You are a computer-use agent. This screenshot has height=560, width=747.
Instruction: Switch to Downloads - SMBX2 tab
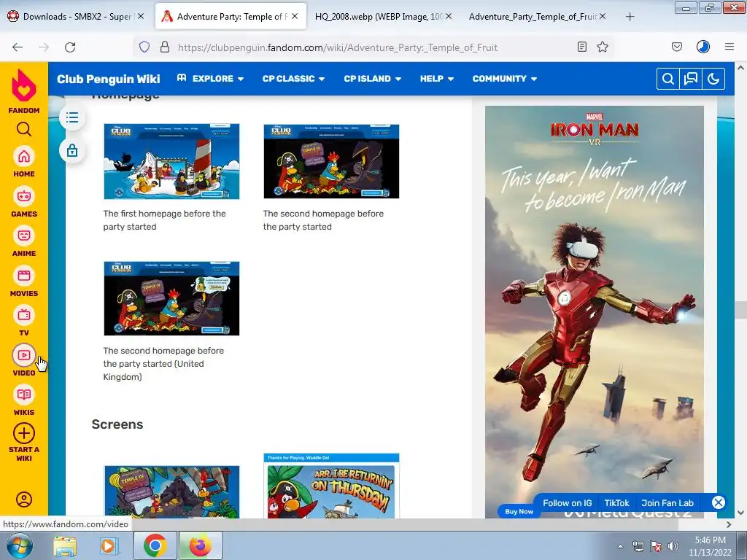76,17
